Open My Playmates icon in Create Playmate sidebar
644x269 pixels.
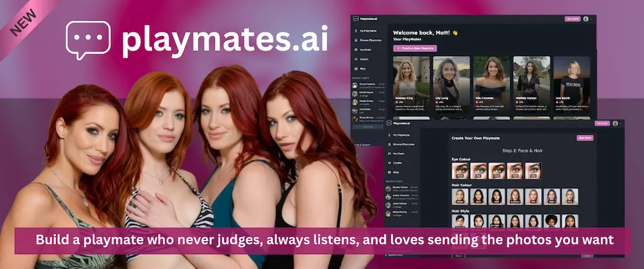click(x=389, y=135)
